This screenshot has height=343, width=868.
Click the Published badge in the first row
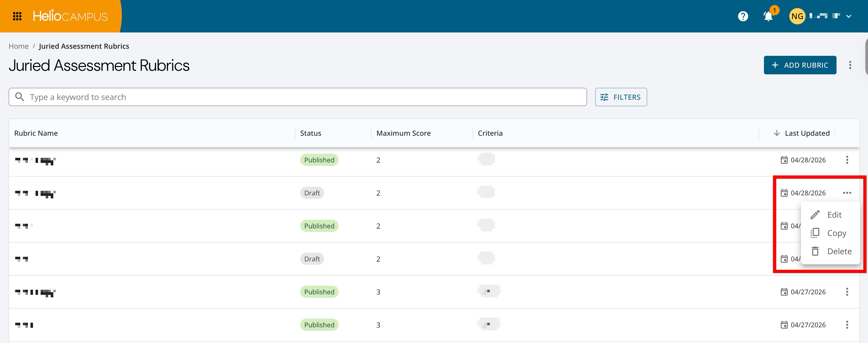point(319,160)
